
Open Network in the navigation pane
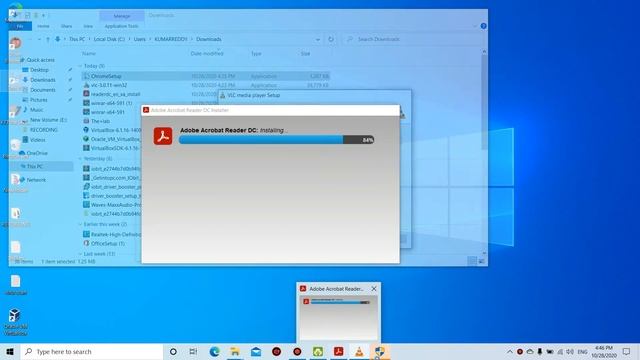click(x=36, y=180)
